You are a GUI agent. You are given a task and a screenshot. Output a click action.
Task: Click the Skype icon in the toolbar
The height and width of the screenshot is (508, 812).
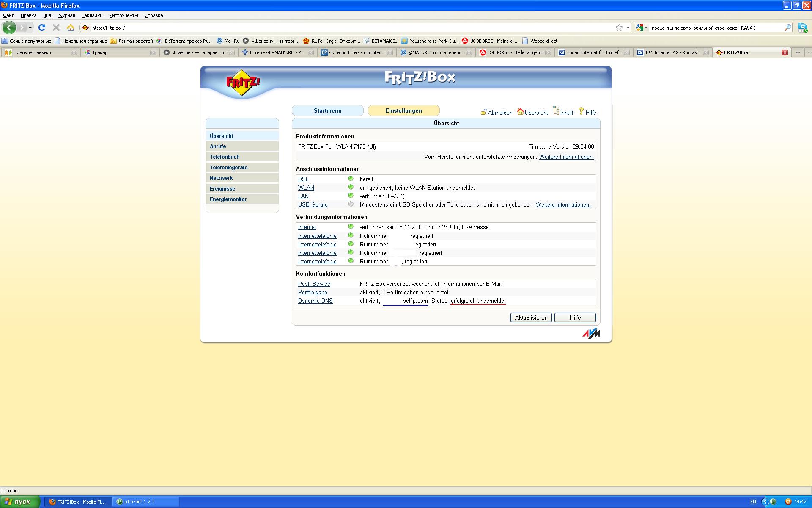pyautogui.click(x=802, y=28)
